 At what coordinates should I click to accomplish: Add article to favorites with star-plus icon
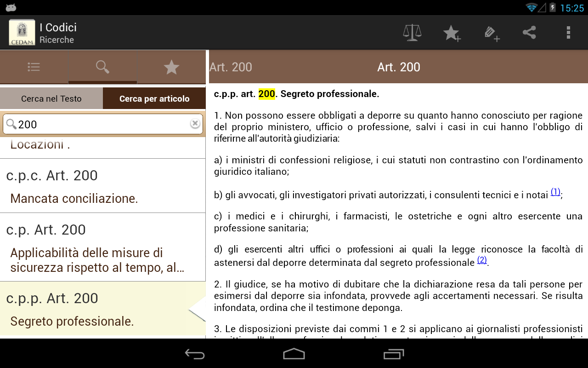click(452, 33)
